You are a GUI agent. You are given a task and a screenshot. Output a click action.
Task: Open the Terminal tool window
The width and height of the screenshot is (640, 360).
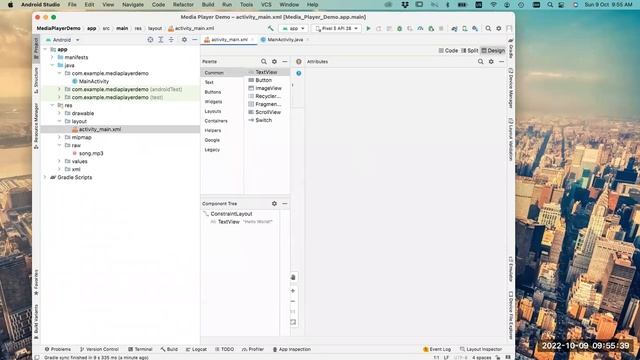coord(140,349)
